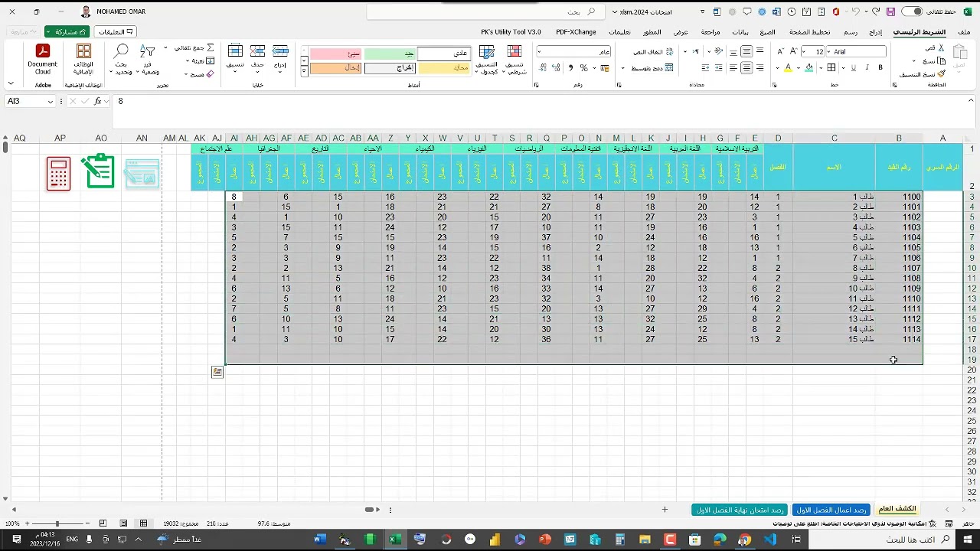The image size is (980, 551).
Task: Click the Undo arrow icon
Action: [856, 12]
